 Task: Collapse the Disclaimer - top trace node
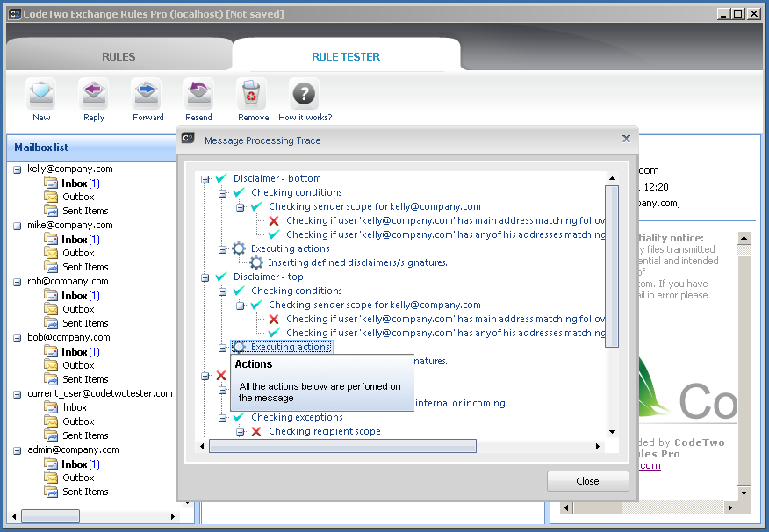tap(205, 277)
